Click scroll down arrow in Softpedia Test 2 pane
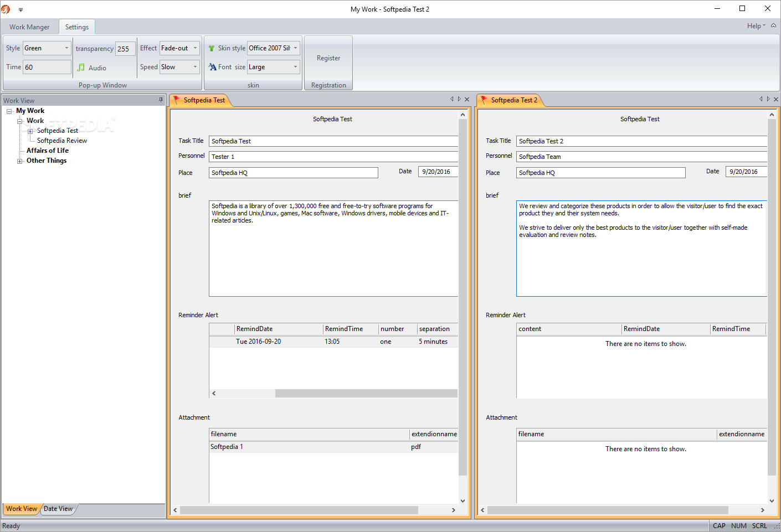Image resolution: width=781 pixels, height=532 pixels. [772, 501]
